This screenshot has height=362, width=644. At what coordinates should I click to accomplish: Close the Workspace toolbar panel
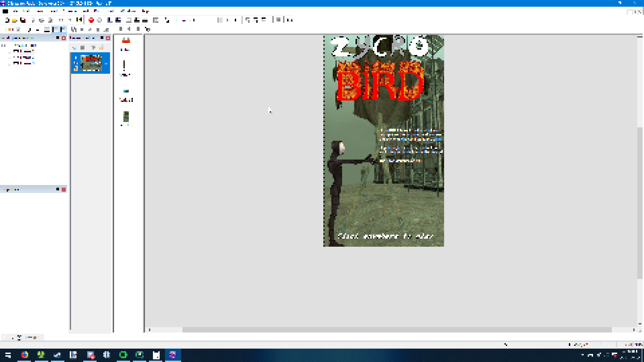[64, 38]
